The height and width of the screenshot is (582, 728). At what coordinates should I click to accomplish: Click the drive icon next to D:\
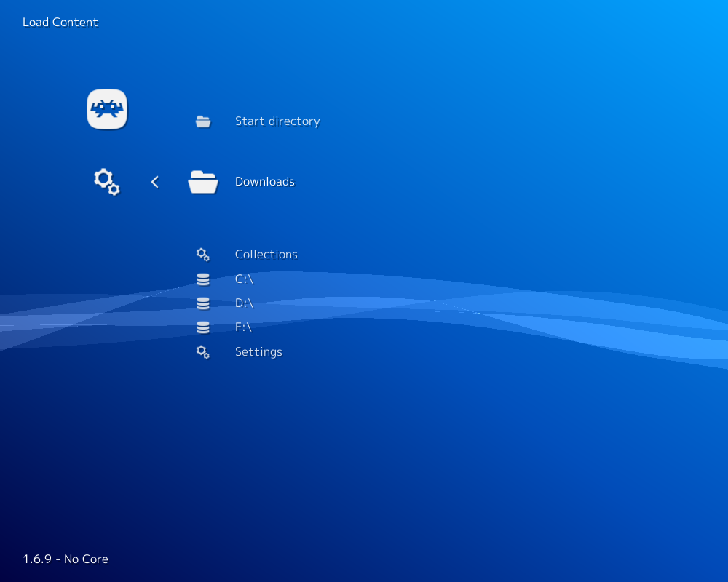click(x=203, y=303)
